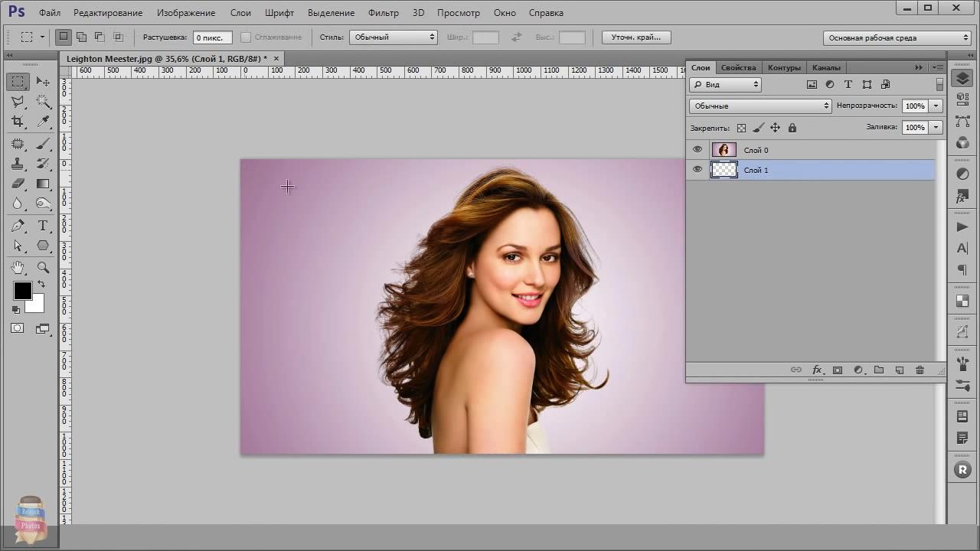Open the workspace dropdown Основная рабочая среда
Viewport: 980px width, 551px height.
click(x=897, y=37)
